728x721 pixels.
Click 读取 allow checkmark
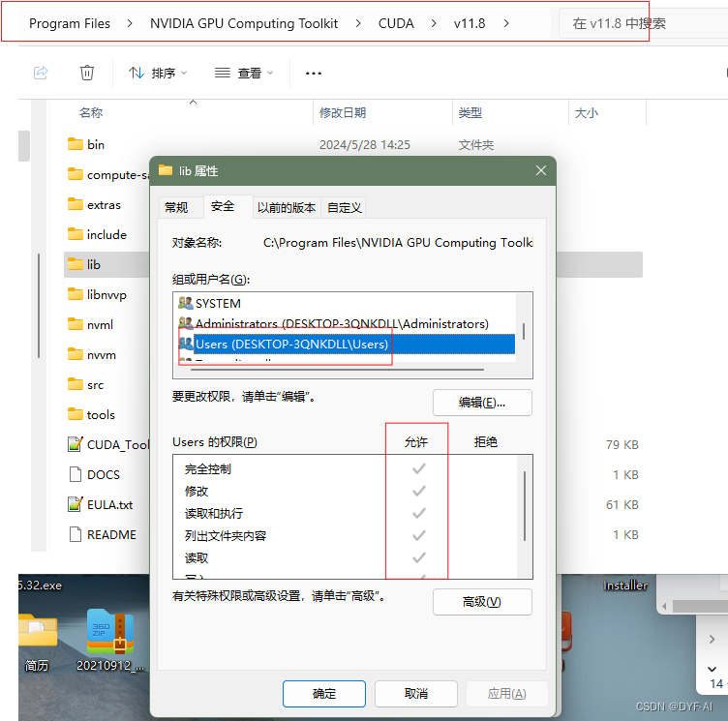[419, 557]
